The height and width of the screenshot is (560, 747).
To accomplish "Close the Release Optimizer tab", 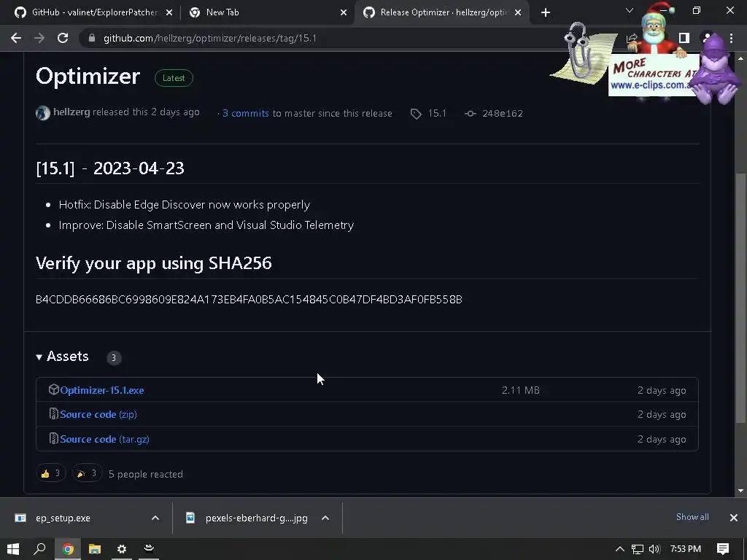I will point(518,13).
